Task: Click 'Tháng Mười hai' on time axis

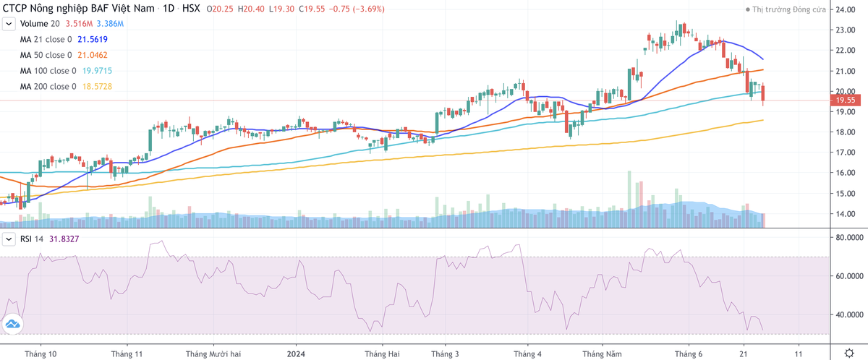Action: [211, 353]
